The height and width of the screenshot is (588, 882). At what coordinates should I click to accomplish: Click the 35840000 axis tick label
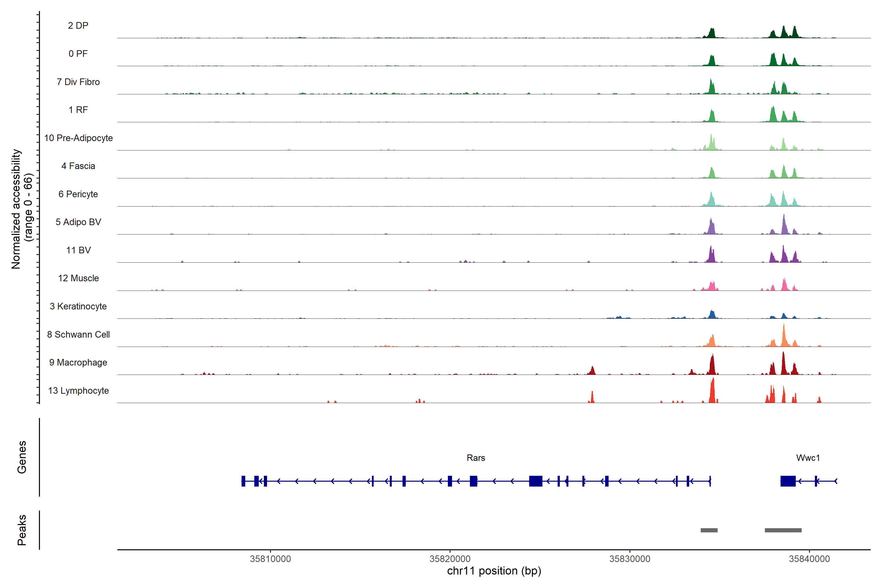[809, 559]
